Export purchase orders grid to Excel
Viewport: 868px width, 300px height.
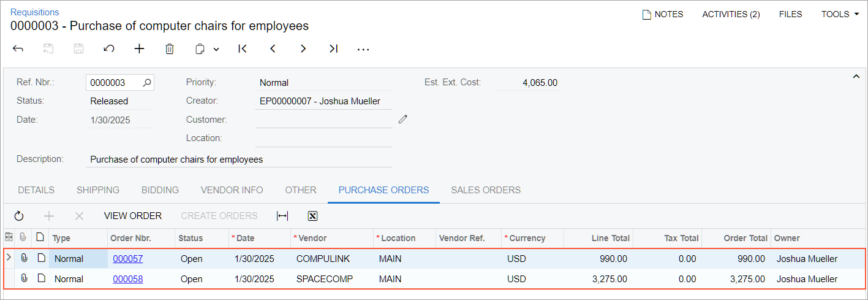pyautogui.click(x=312, y=216)
